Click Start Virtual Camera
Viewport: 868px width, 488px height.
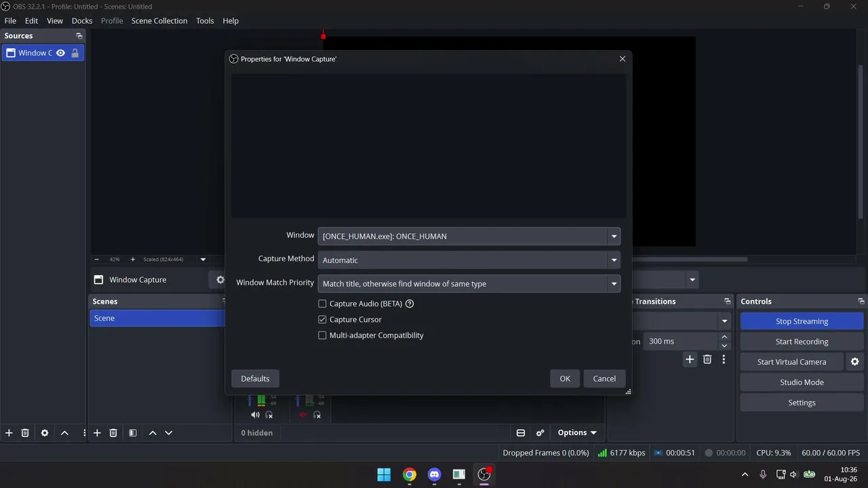[x=791, y=362]
